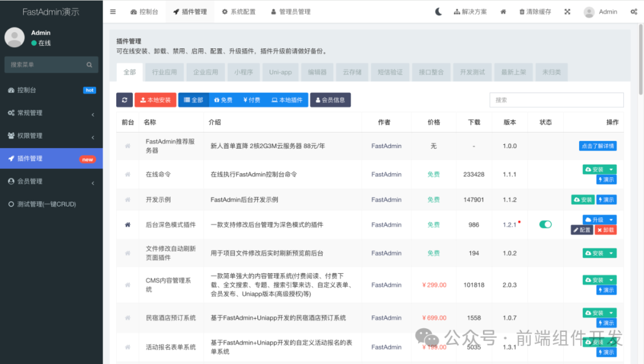Image resolution: width=644 pixels, height=364 pixels.
Task: Click the home icon in 开发示例 row
Action: coord(128,200)
